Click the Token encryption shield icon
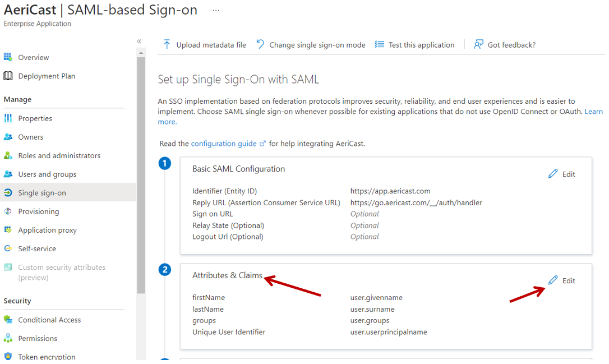The image size is (609, 364). coord(8,357)
